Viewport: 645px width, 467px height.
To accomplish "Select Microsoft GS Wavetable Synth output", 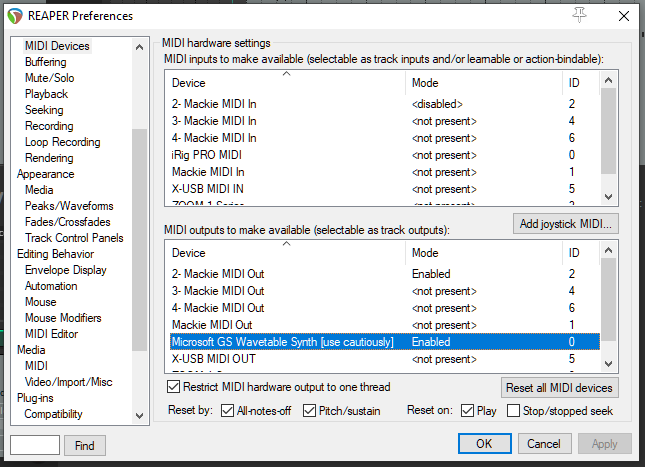I will [x=385, y=342].
